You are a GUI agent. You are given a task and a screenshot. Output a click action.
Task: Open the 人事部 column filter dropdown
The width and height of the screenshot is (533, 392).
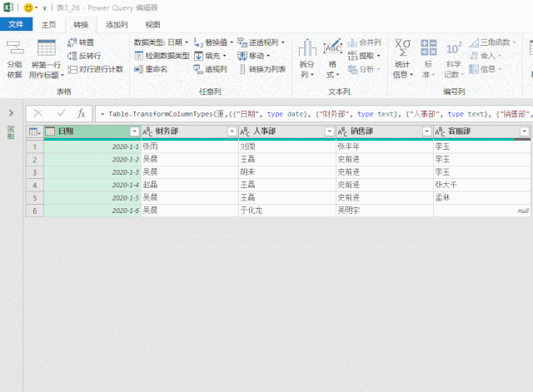pos(330,131)
